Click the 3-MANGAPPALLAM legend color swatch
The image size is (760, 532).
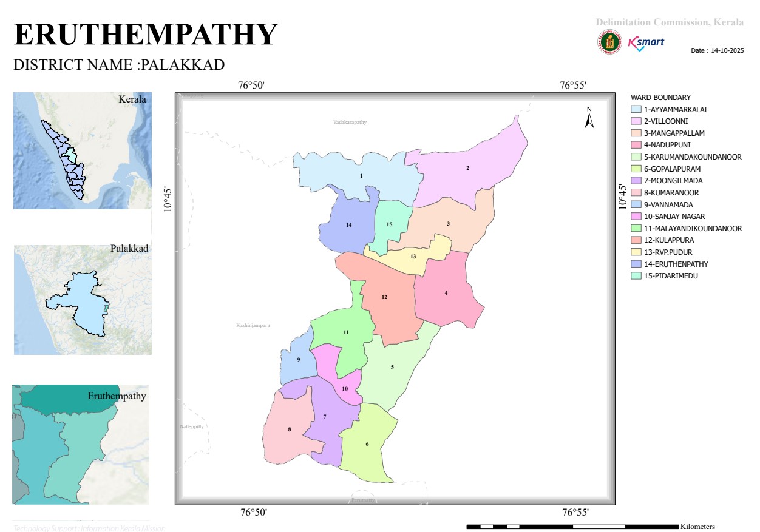[636, 133]
